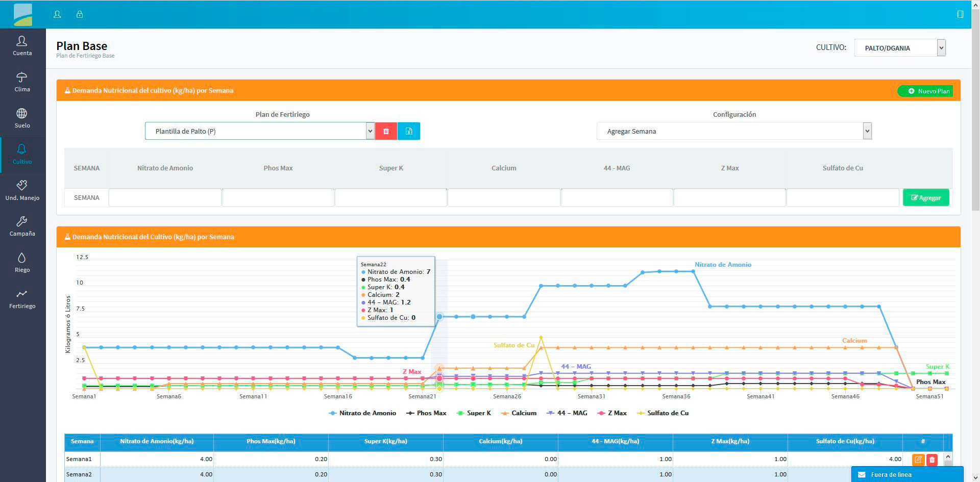Edit the Semana1 row with pencil icon
This screenshot has width=980, height=482.
click(x=918, y=460)
